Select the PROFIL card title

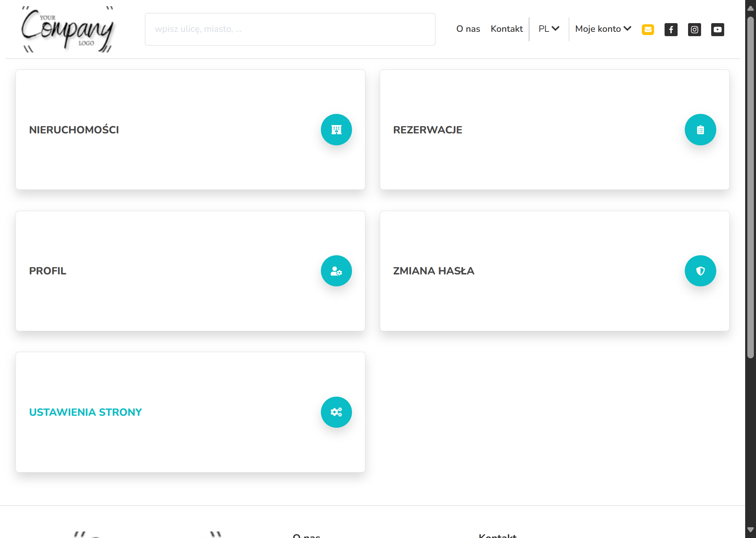[48, 271]
